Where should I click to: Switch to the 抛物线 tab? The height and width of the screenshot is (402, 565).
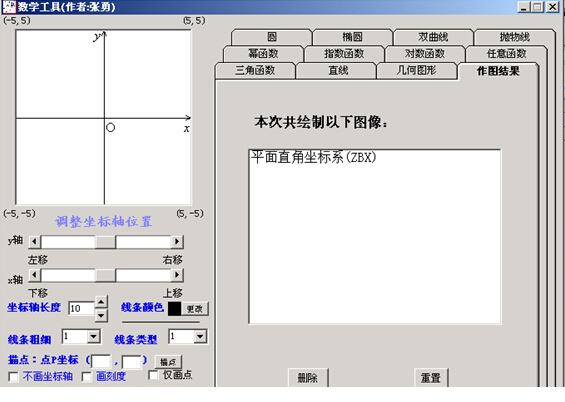(x=515, y=37)
